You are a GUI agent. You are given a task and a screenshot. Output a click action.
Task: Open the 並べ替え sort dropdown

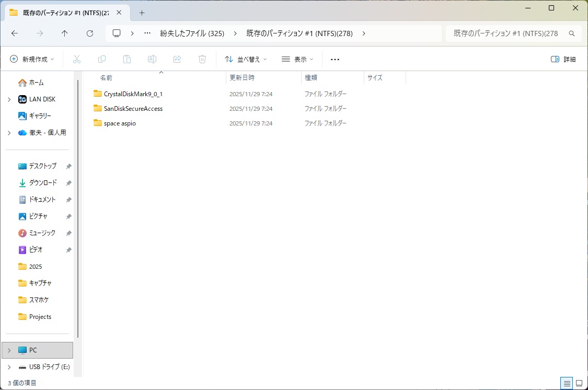point(246,59)
